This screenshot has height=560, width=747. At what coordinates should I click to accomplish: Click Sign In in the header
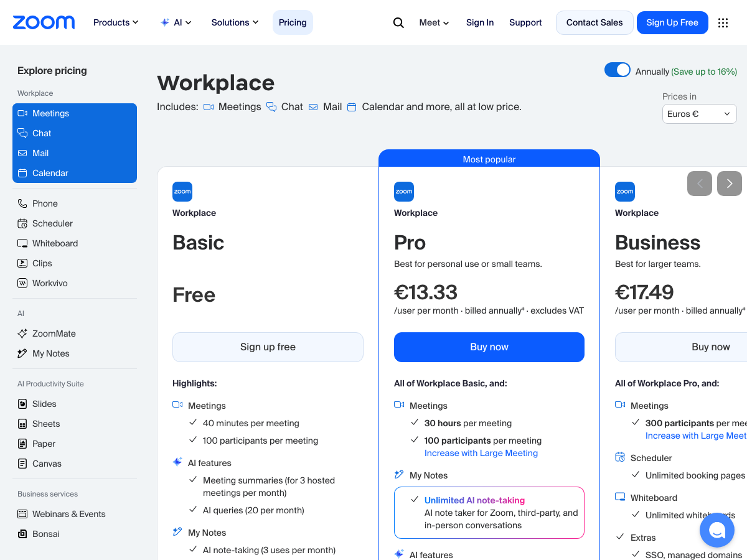tap(480, 22)
